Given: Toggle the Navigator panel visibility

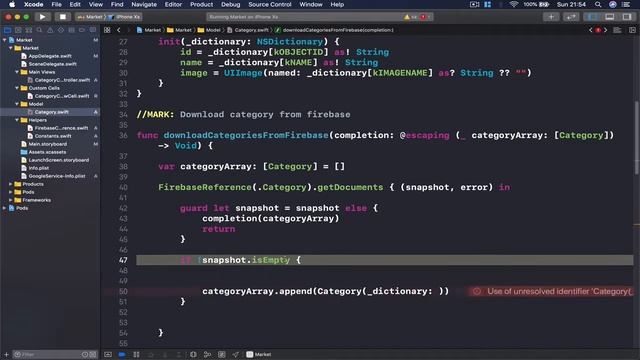Looking at the screenshot, I should point(592,17).
